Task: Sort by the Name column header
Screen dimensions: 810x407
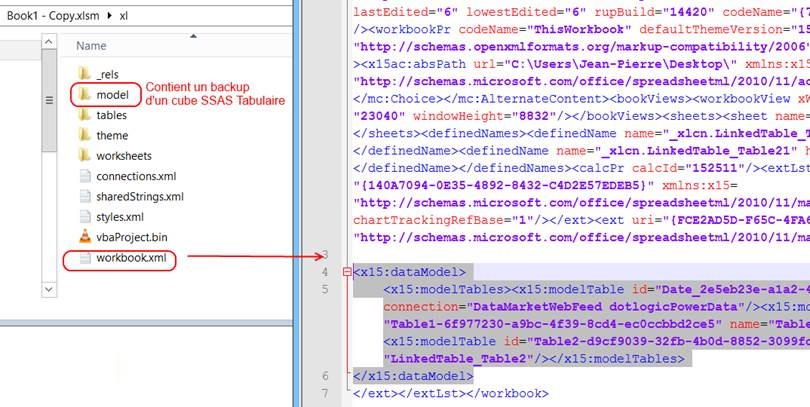Action: tap(91, 46)
